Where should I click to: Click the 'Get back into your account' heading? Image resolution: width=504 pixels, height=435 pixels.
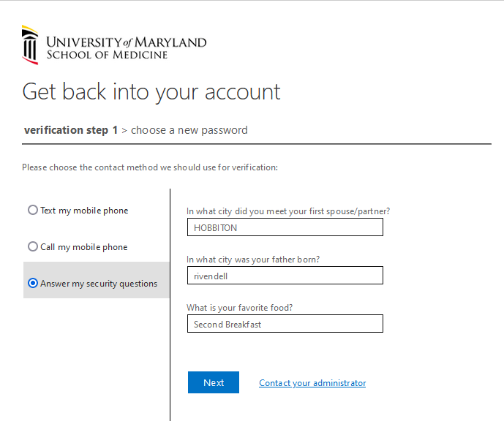[151, 91]
